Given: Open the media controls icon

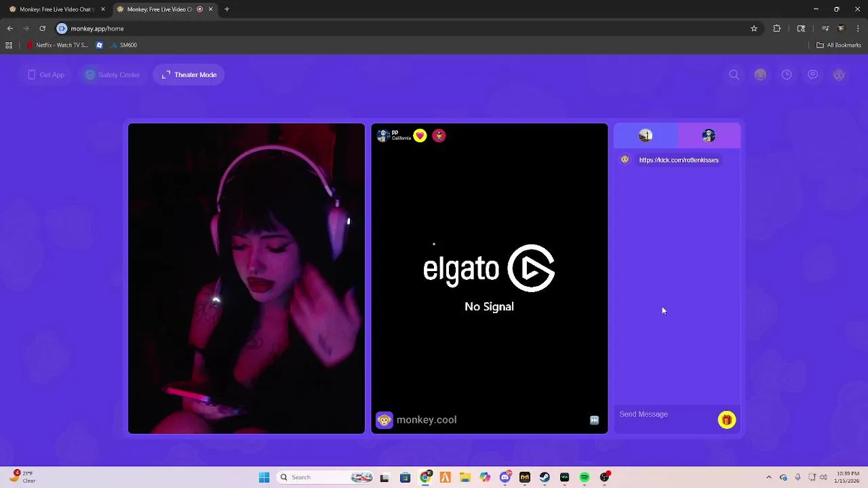Looking at the screenshot, I should (x=825, y=28).
